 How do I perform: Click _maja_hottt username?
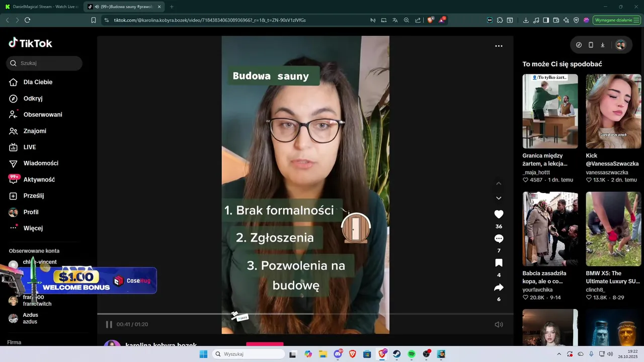click(536, 172)
